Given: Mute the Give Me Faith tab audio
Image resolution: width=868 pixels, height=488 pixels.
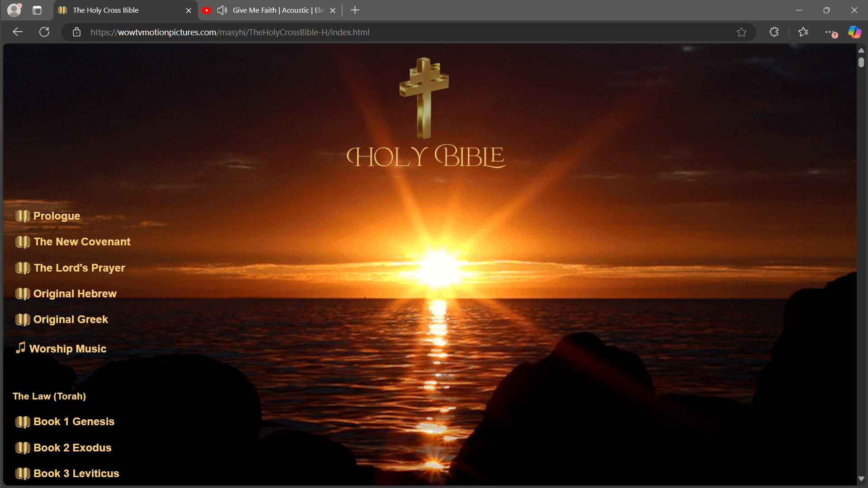Looking at the screenshot, I should (x=222, y=10).
